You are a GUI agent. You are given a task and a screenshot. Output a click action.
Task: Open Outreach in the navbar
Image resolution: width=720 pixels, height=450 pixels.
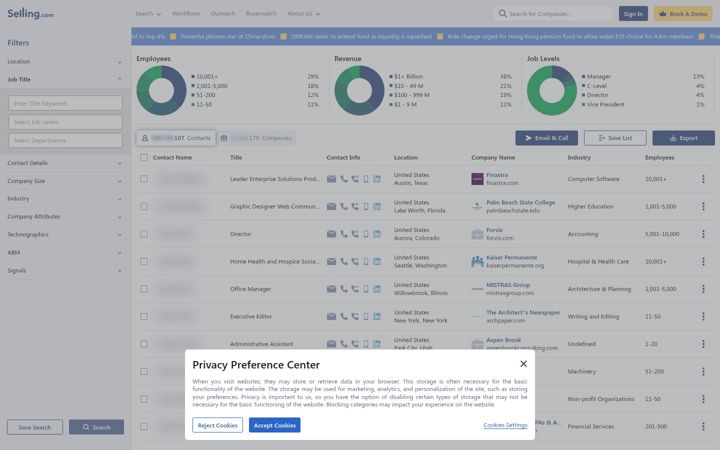(x=223, y=14)
